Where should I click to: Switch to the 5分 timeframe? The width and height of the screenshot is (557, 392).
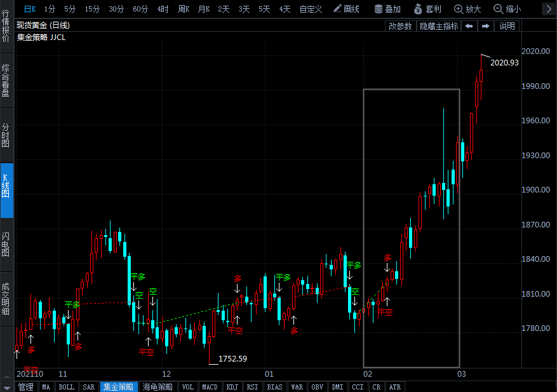tap(70, 9)
